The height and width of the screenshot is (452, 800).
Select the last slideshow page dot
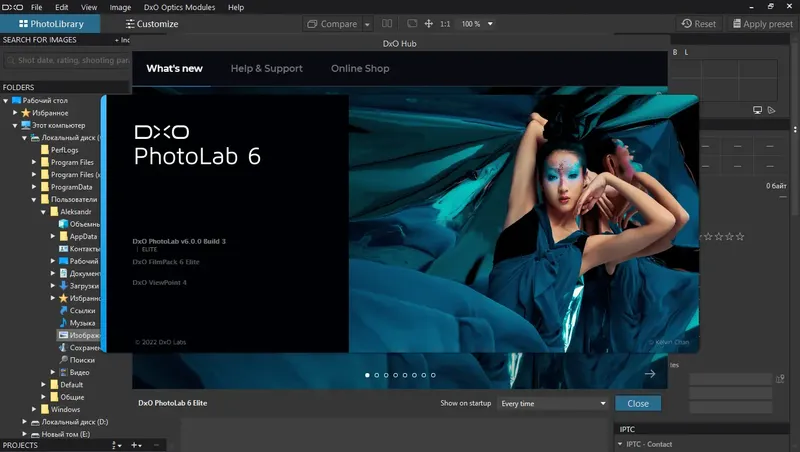point(433,375)
